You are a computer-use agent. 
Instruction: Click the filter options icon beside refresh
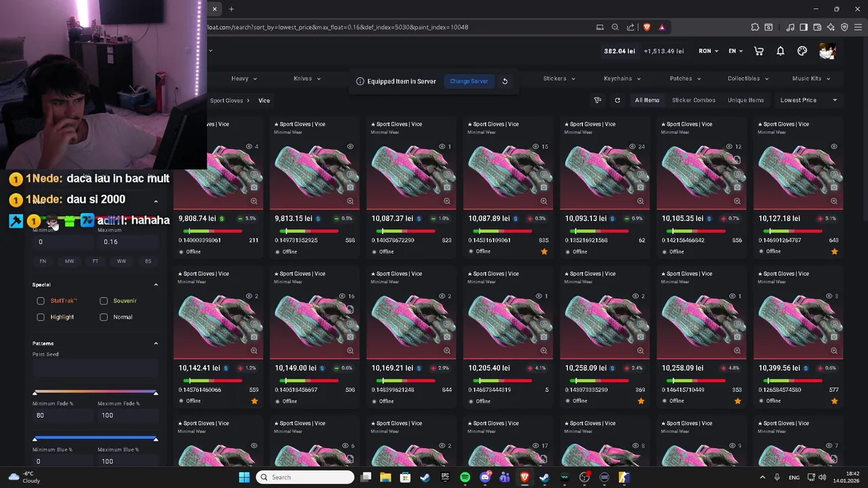[597, 100]
